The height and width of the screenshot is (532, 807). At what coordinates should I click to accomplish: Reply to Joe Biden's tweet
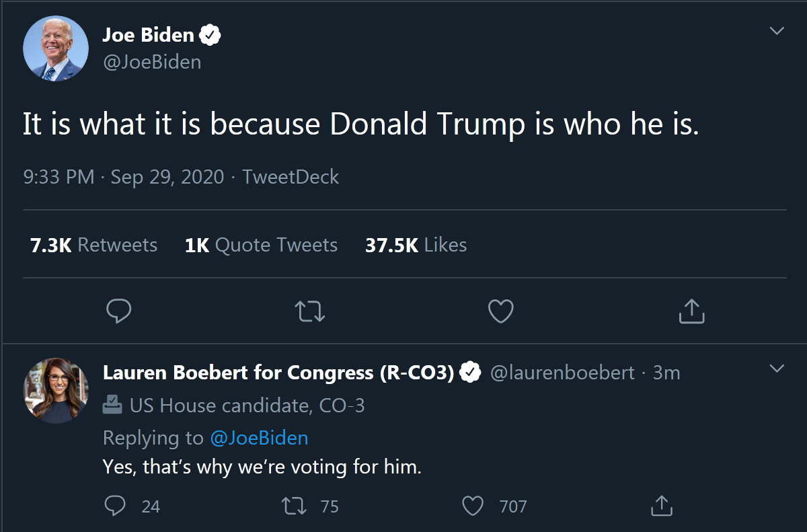pos(118,311)
